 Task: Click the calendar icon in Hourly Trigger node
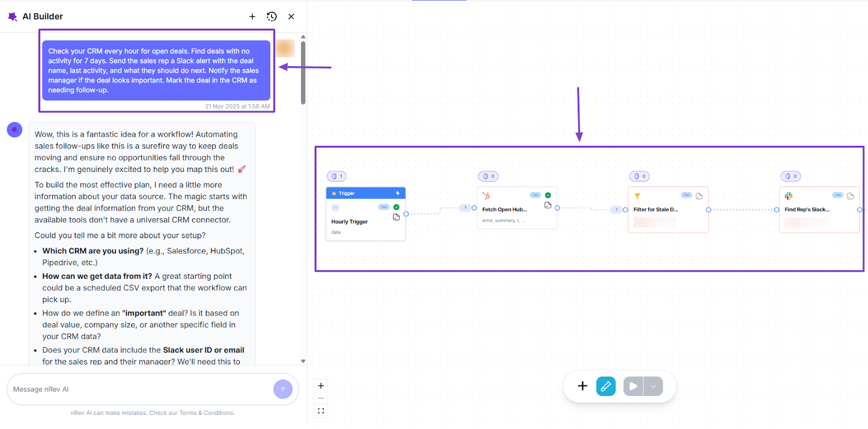(x=335, y=208)
